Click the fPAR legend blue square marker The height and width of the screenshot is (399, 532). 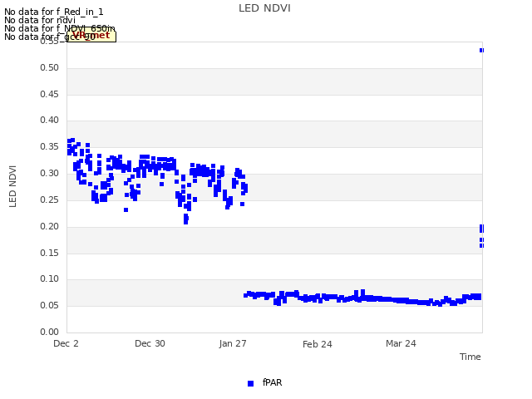[250, 383]
